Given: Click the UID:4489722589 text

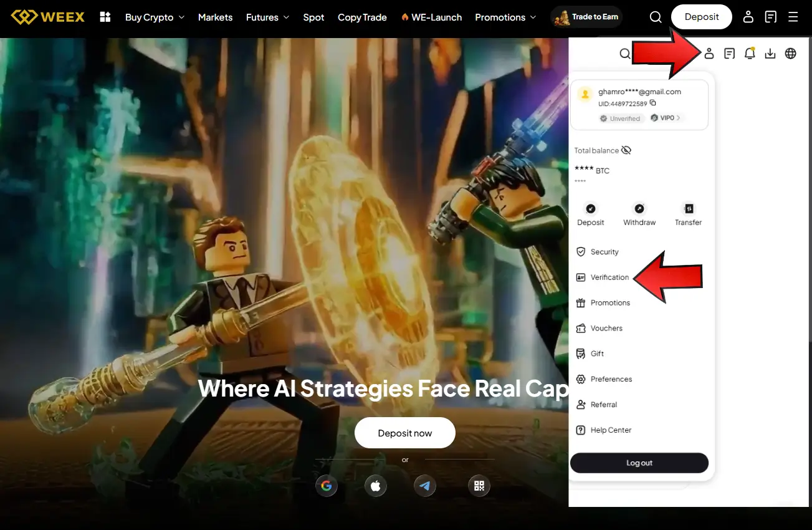Looking at the screenshot, I should tap(623, 104).
